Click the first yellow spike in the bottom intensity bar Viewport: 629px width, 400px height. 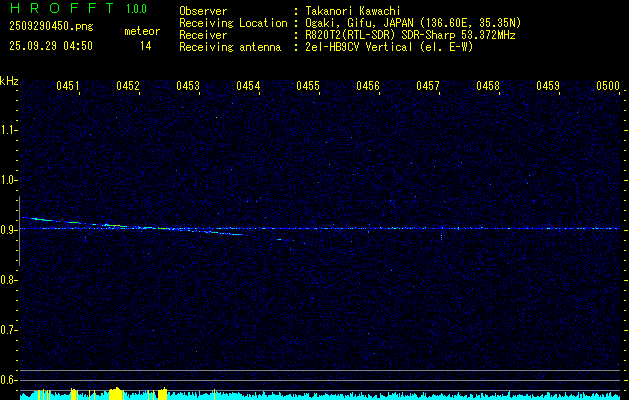pos(38,395)
